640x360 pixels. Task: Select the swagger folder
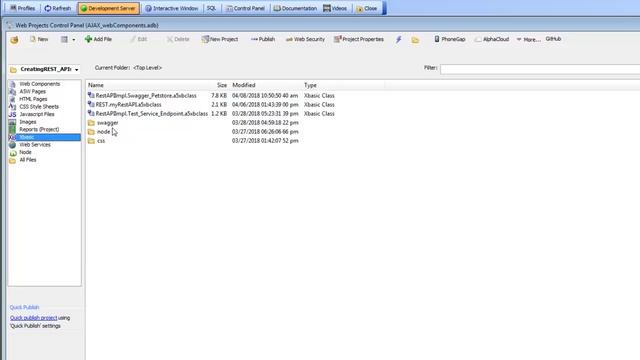tap(108, 122)
